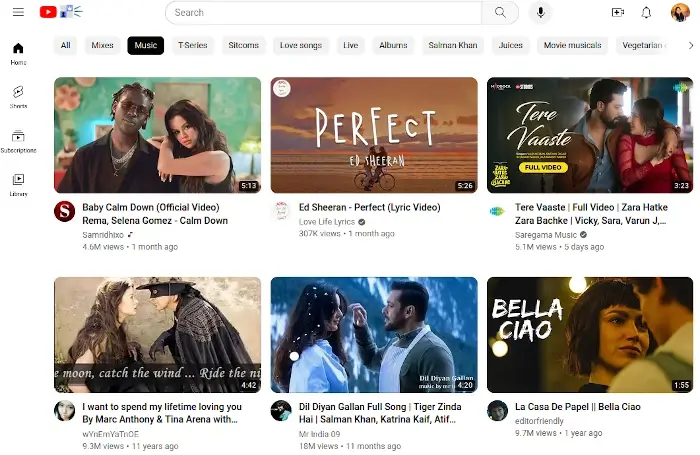Open title Baby Calm Down (Official Video)
700x455 pixels.
coord(155,214)
